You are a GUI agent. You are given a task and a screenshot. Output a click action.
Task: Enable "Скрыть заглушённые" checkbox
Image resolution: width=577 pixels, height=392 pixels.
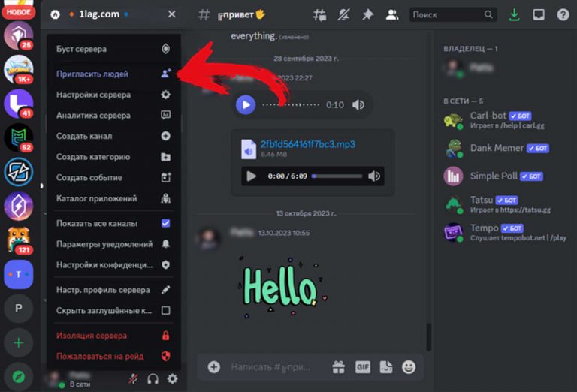click(x=165, y=310)
